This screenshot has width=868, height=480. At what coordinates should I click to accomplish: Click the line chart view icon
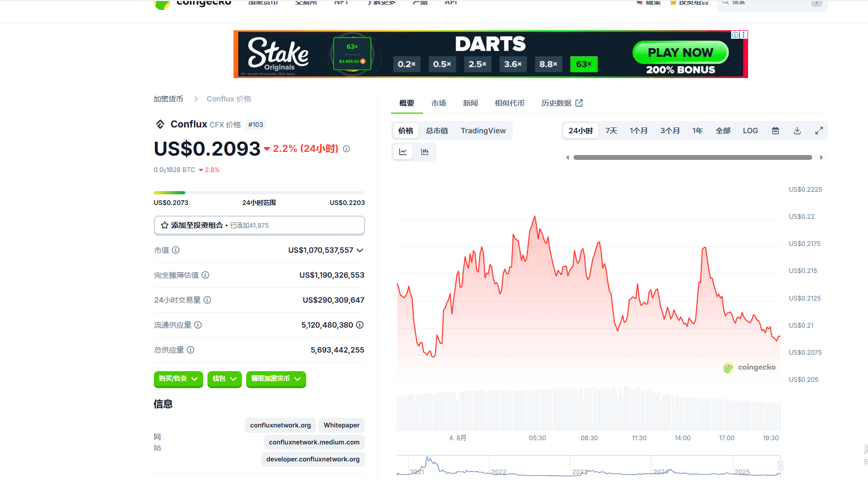pos(403,152)
